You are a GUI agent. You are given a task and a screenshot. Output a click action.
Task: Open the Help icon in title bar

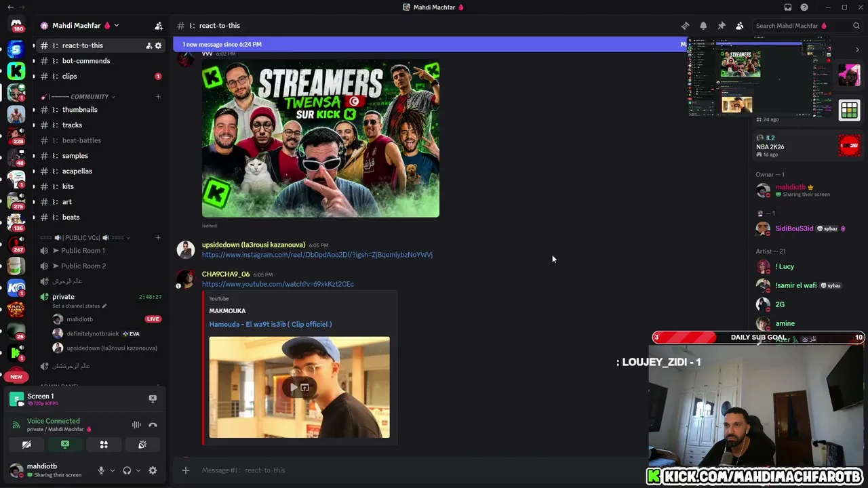[x=804, y=7]
